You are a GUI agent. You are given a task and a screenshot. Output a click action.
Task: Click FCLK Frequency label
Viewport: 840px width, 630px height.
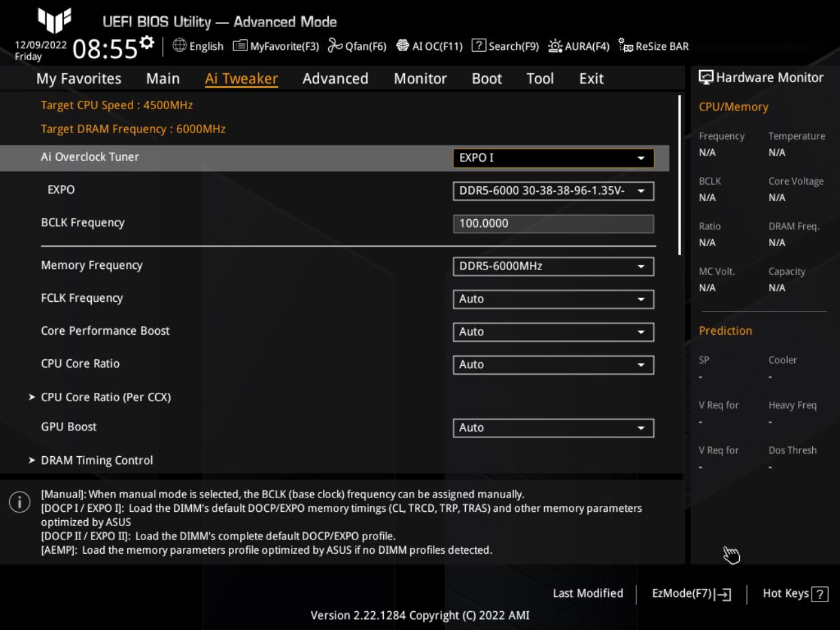coord(82,298)
